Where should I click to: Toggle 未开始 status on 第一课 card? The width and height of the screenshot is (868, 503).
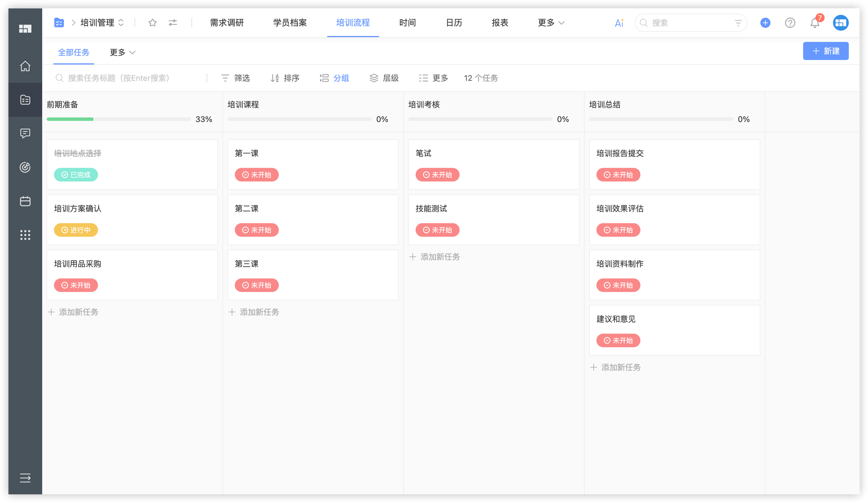pos(256,175)
